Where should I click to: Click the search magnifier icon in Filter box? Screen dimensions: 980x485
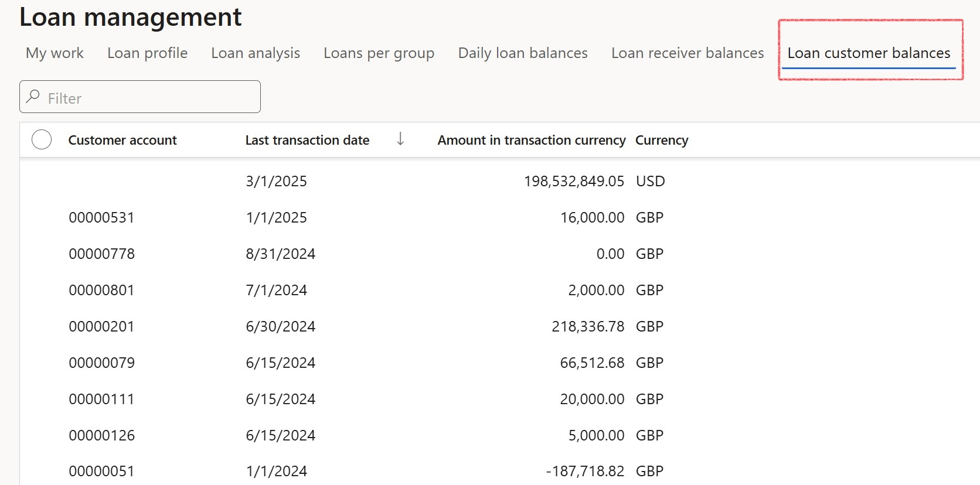[x=33, y=97]
